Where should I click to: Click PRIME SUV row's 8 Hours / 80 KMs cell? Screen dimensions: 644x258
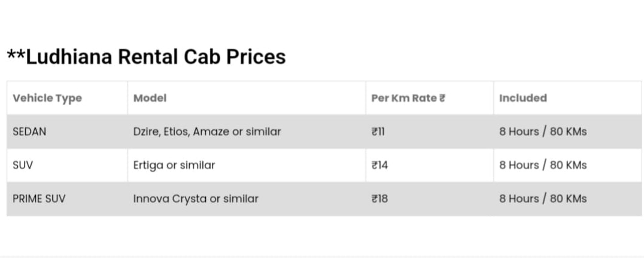pyautogui.click(x=543, y=199)
